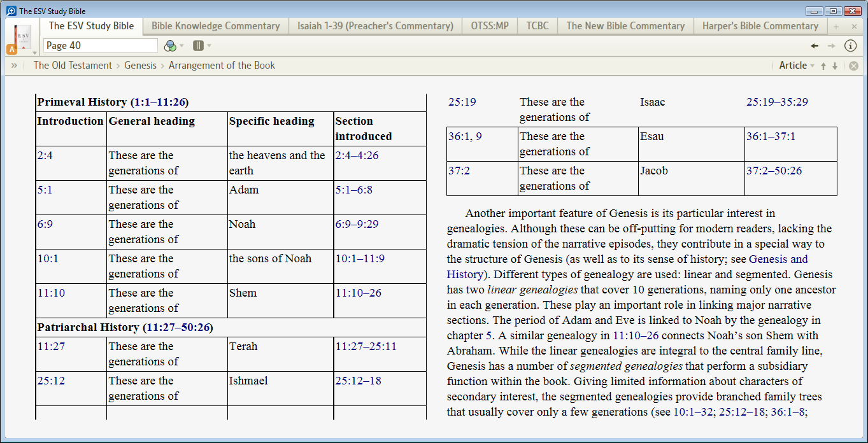The width and height of the screenshot is (868, 443).
Task: Open the 2:4–4:26 section link
Action: coord(357,155)
